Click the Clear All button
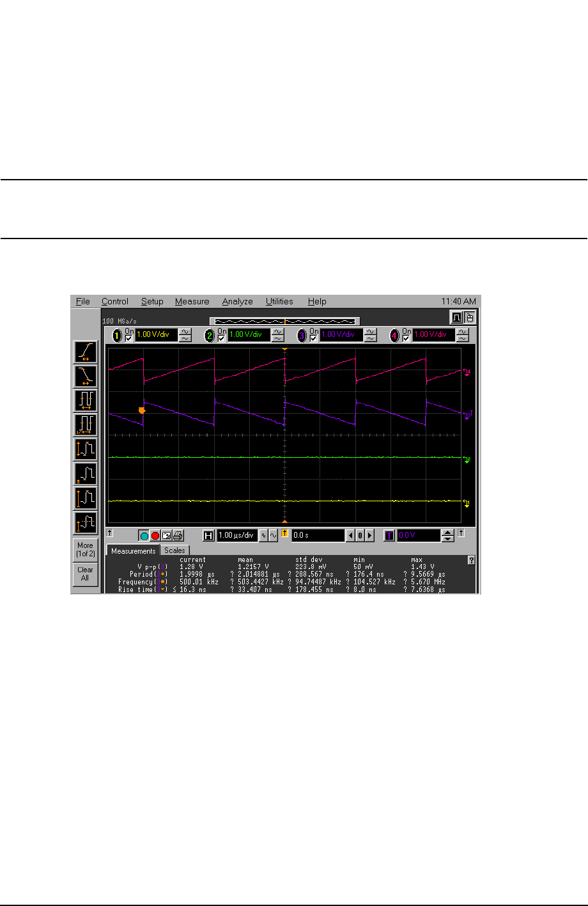 pyautogui.click(x=85, y=574)
